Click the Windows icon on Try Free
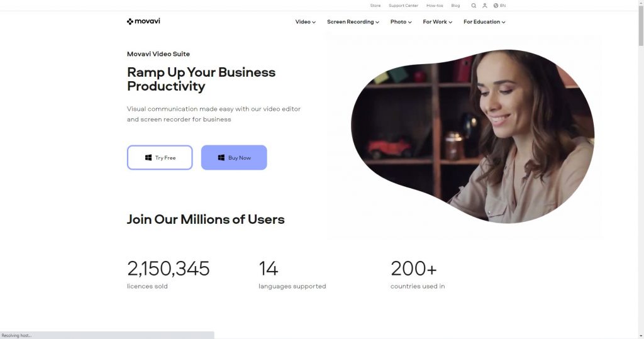Image resolution: width=644 pixels, height=339 pixels. pyautogui.click(x=148, y=158)
